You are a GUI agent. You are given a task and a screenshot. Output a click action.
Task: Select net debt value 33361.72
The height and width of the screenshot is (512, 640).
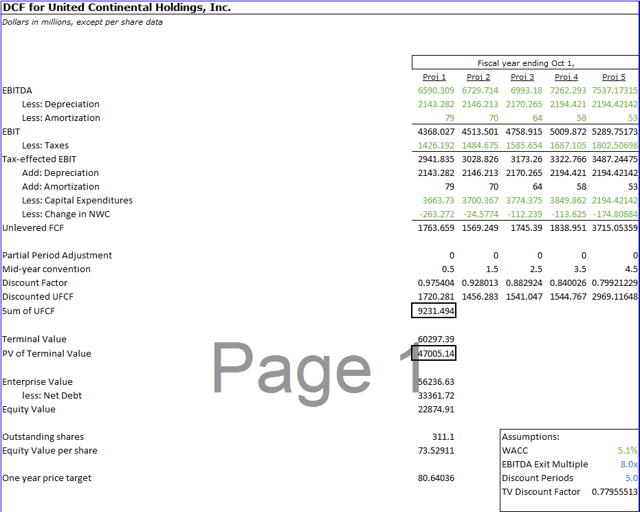(x=436, y=396)
